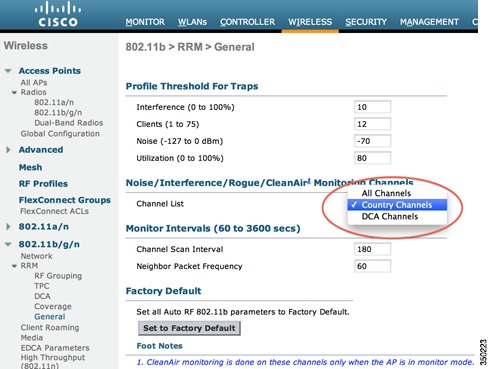488x369 pixels.
Task: Expand the Advanced section arrow
Action: 8,150
